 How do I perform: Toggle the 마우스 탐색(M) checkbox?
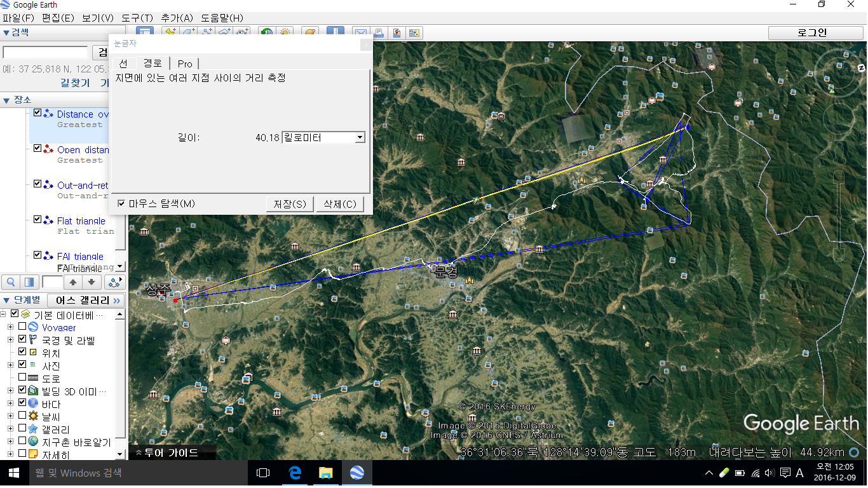tap(121, 203)
